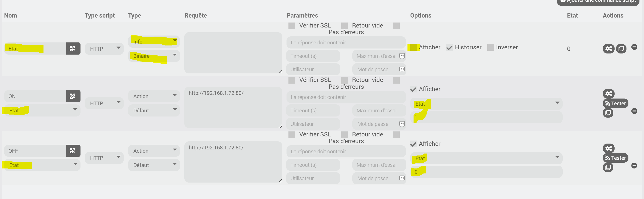The width and height of the screenshot is (644, 199).
Task: Uncheck Afficher for the OFF command
Action: click(x=413, y=144)
